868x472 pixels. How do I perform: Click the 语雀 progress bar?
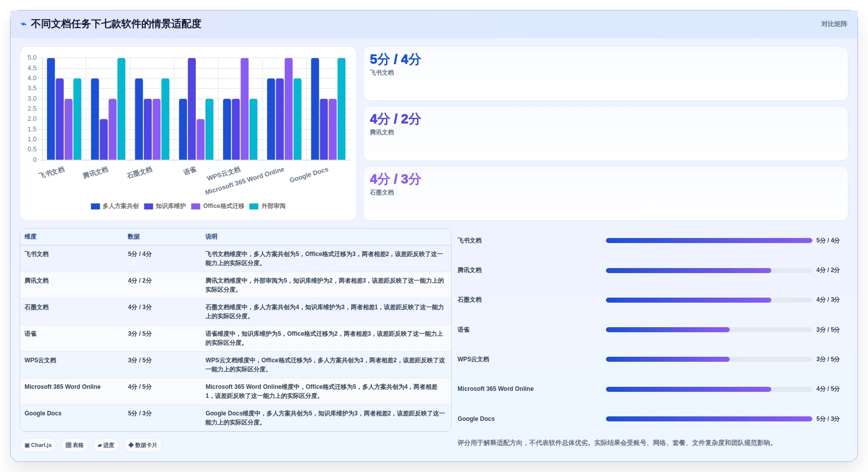coord(709,330)
